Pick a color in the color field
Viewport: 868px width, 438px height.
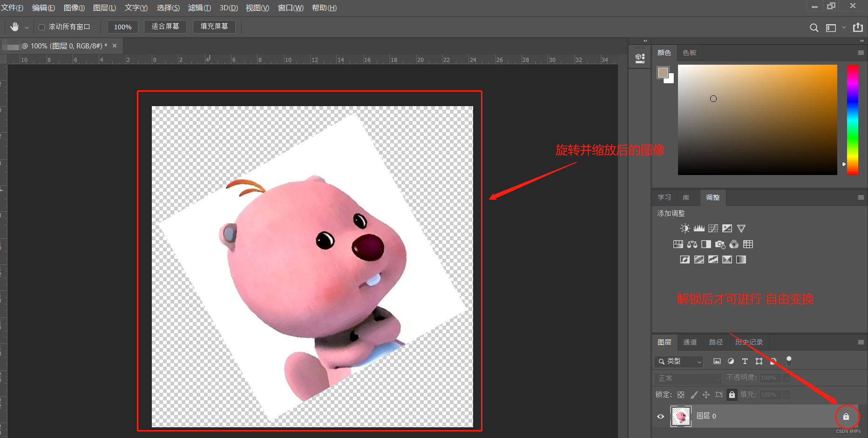click(x=758, y=120)
